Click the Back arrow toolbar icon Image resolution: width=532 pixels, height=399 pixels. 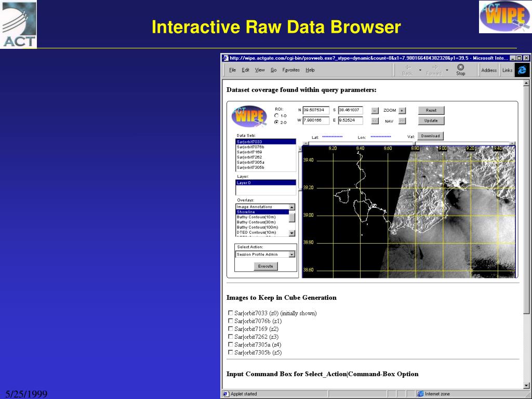408,68
